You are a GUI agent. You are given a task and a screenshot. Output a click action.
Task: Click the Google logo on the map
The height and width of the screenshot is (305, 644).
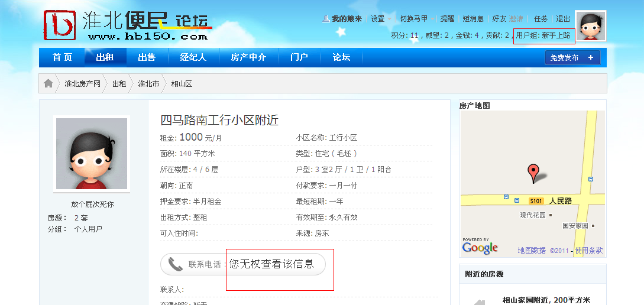[480, 248]
